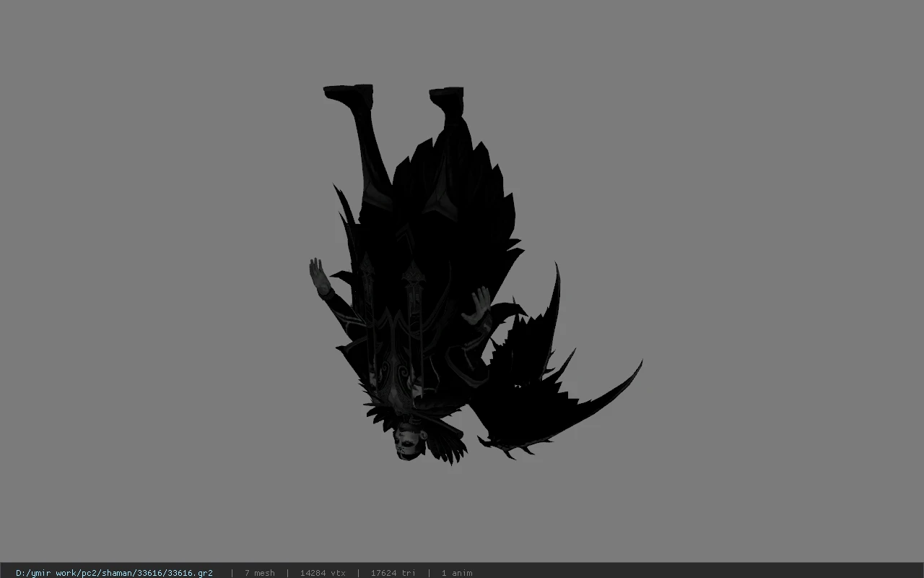Click the "1 anim" status bar entry
This screenshot has height=578, width=924.
pos(457,573)
